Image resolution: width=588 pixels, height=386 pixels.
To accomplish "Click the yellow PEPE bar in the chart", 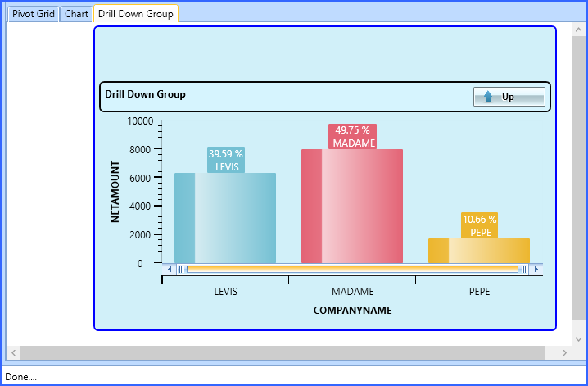I will click(479, 251).
